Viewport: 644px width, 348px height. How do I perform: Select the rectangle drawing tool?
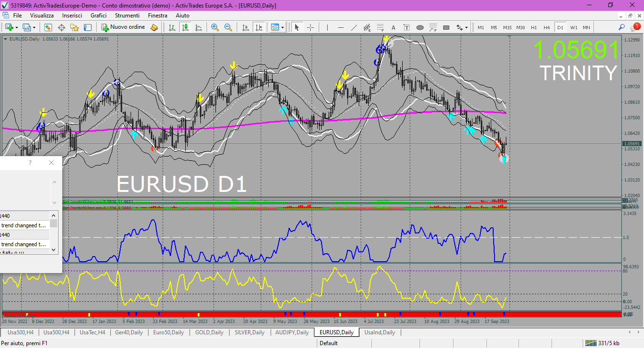point(446,27)
